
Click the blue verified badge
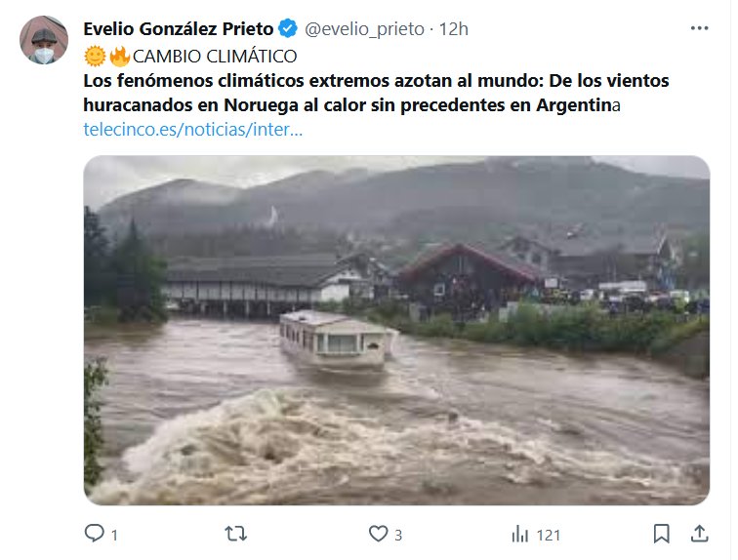pos(288,28)
